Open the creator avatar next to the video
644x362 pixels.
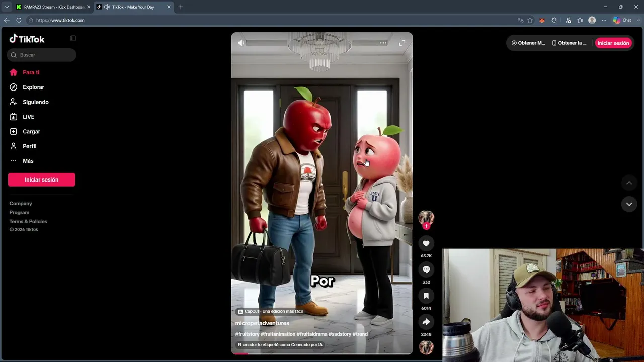(x=426, y=217)
